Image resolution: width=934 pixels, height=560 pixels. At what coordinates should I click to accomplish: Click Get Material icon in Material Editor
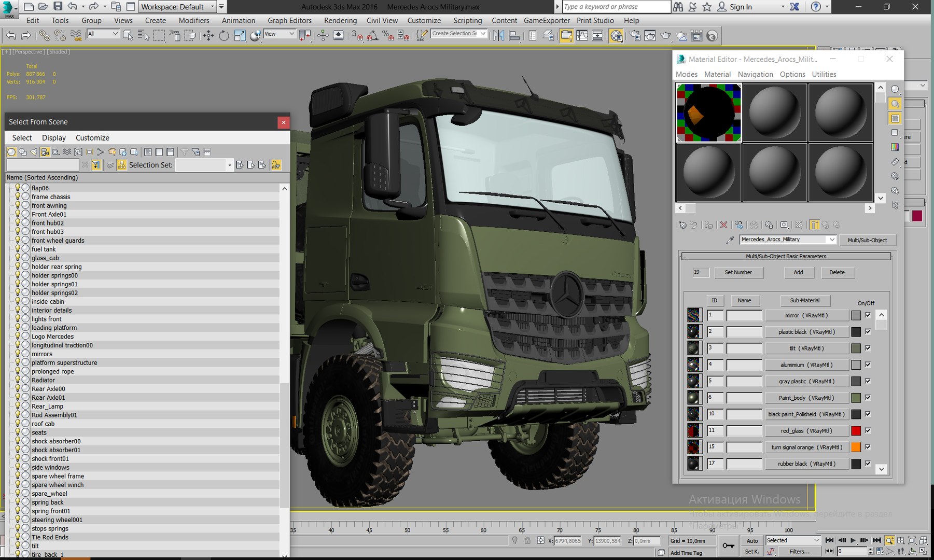click(x=682, y=225)
